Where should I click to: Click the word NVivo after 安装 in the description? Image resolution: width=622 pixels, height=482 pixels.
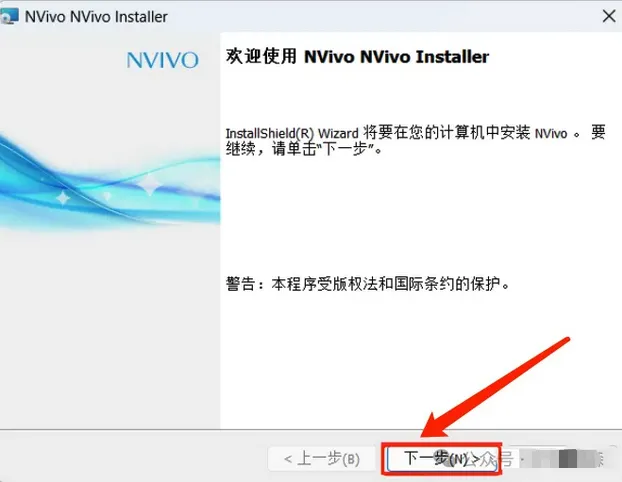click(x=551, y=133)
